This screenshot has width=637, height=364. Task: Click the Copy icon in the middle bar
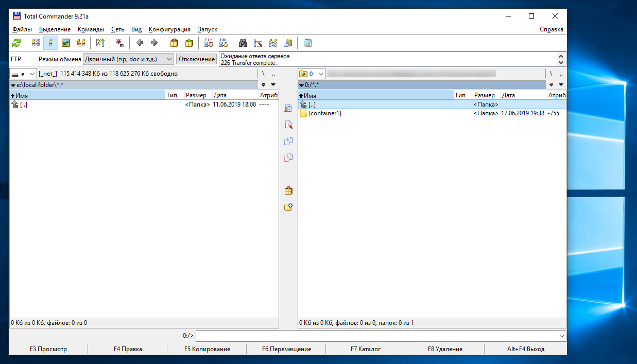pos(288,141)
